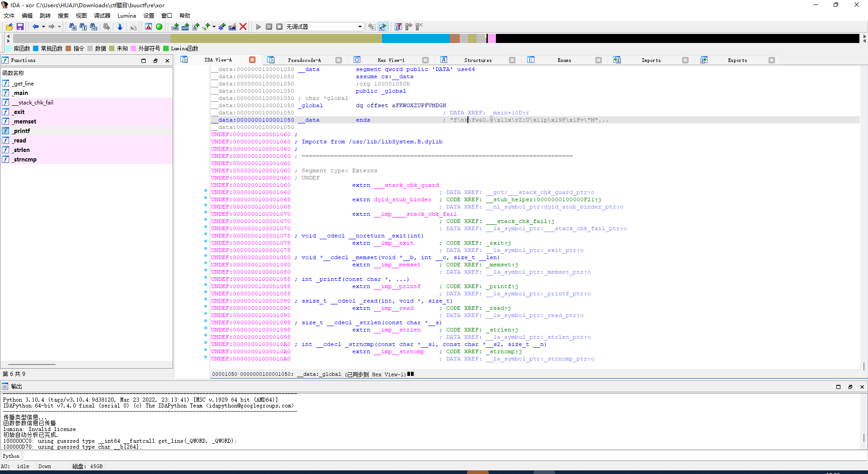
Task: Jump back using the blue left arrow
Action: 35,27
